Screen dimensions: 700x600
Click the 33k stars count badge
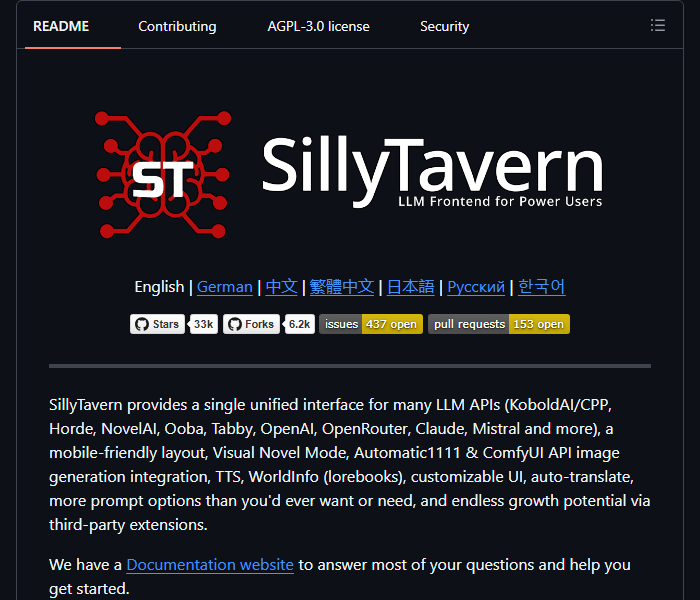tap(204, 324)
